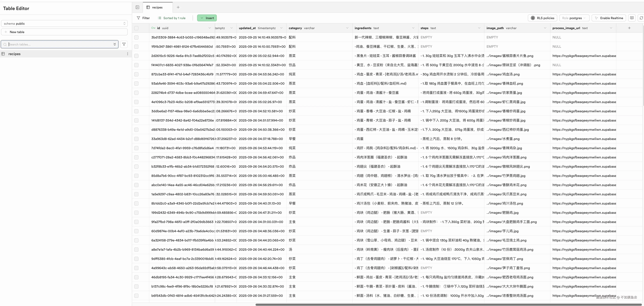This screenshot has width=644, height=306.
Task: Click the green Insert button
Action: (207, 18)
